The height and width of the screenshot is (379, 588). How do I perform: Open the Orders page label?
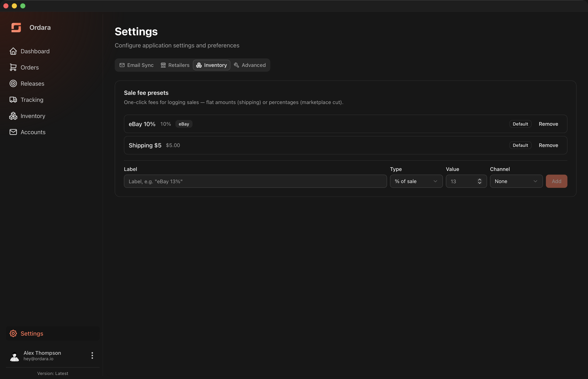[30, 67]
